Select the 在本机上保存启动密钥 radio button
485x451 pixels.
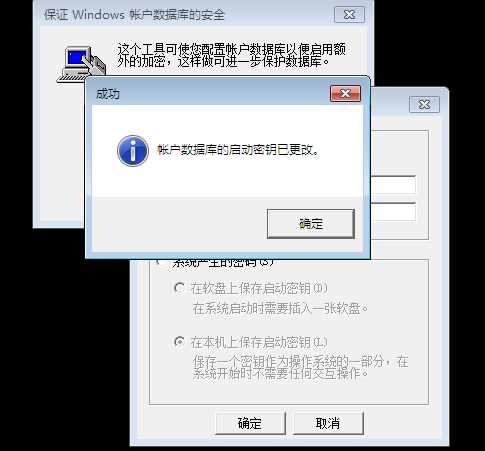tap(179, 342)
